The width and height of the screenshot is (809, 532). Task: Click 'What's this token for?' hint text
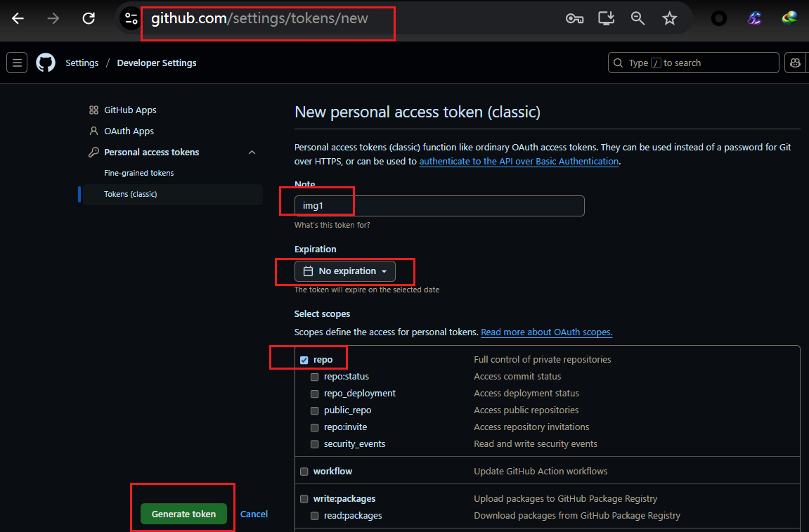(332, 225)
